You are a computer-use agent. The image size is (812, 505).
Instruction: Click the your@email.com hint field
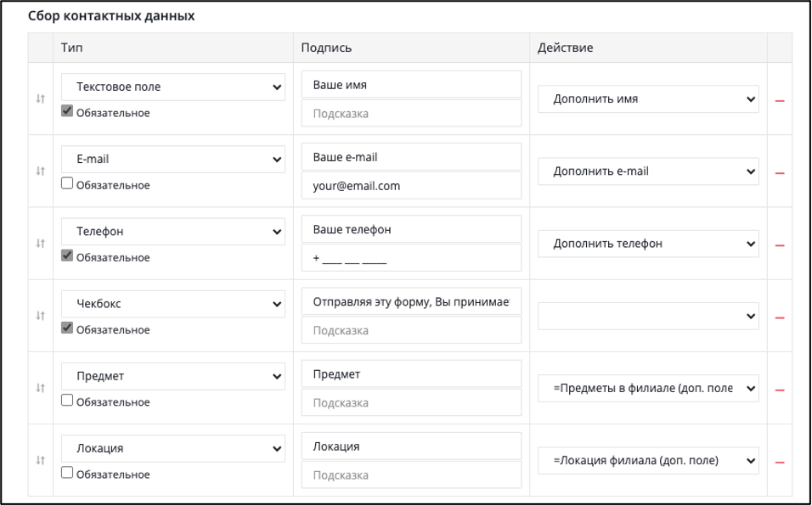(x=411, y=186)
